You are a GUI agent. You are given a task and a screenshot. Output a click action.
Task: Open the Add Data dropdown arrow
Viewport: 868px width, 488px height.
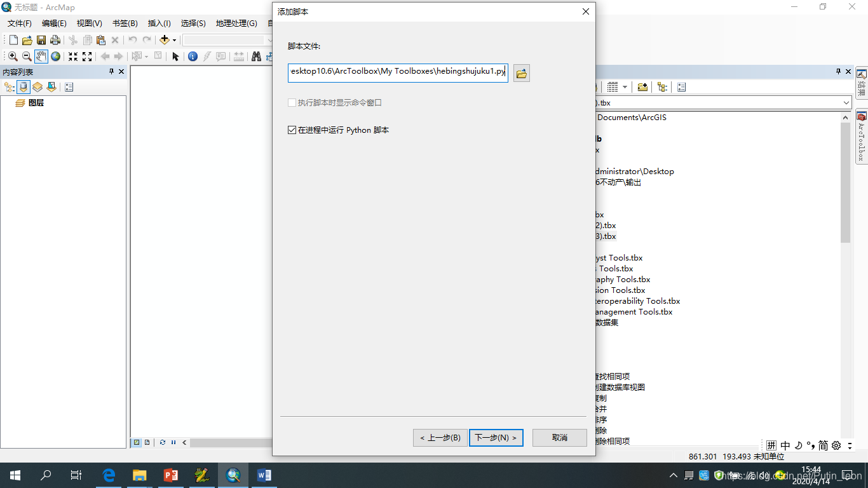point(174,40)
